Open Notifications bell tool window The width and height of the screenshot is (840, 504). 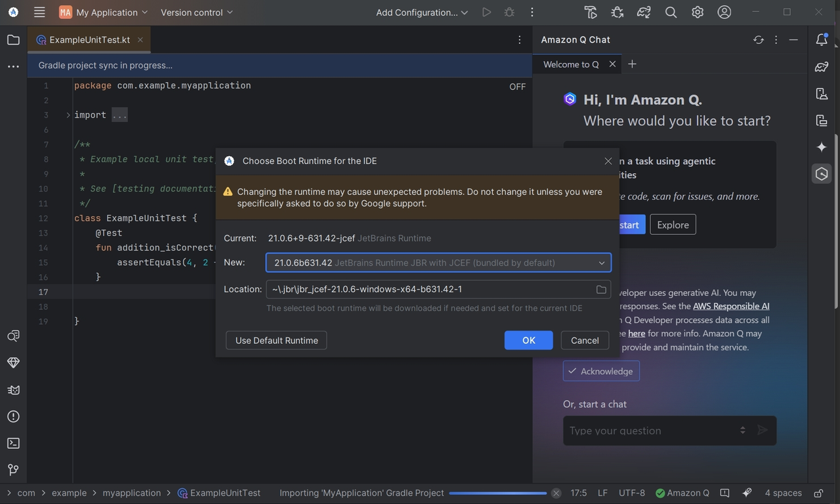point(822,40)
